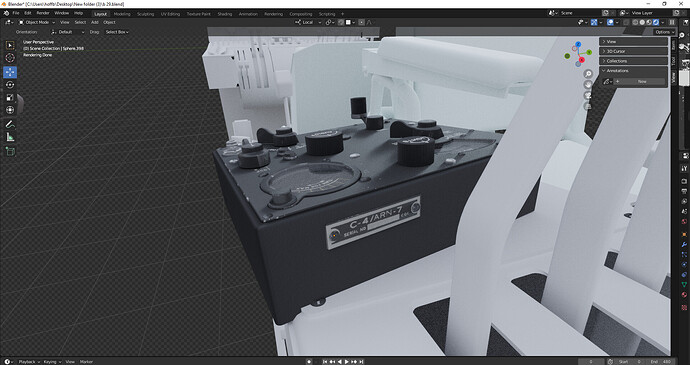Toggle X-ray mode

point(626,22)
